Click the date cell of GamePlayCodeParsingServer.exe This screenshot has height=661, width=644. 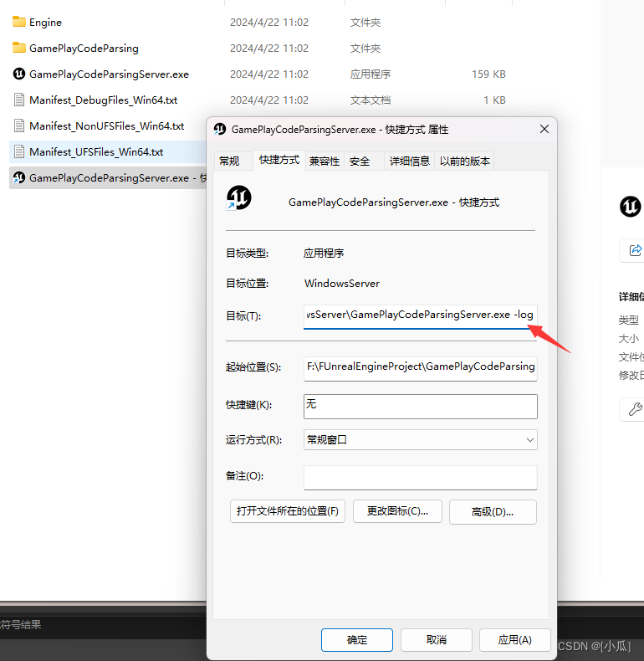[269, 74]
